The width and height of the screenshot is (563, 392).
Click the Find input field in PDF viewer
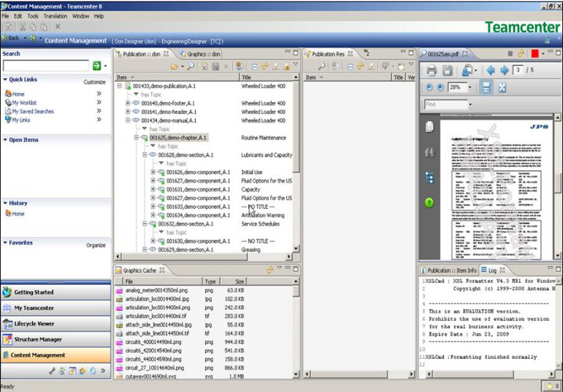point(446,105)
